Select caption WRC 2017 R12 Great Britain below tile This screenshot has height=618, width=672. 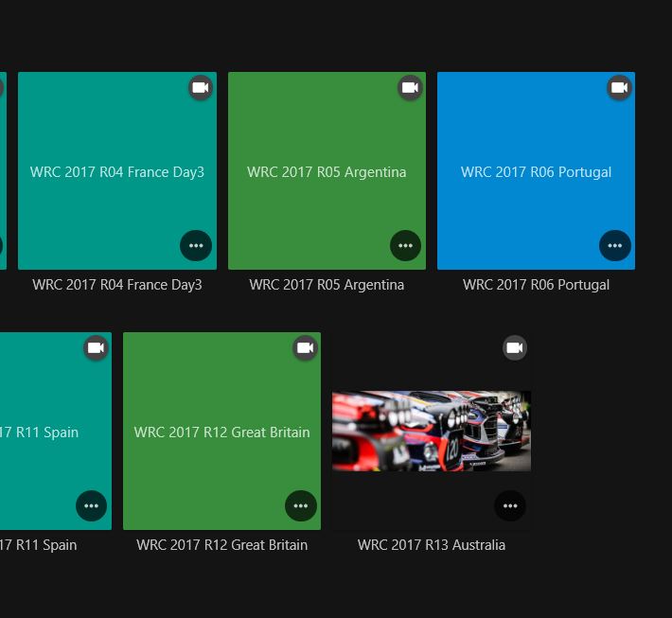[x=222, y=545]
